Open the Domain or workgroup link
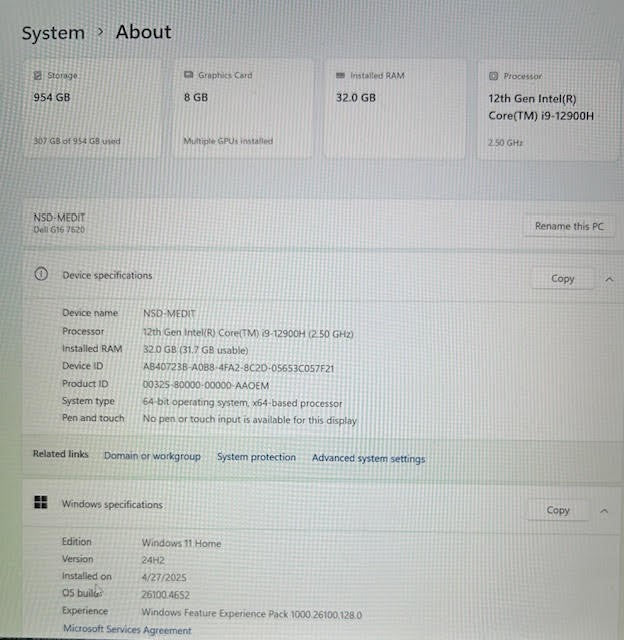 point(152,456)
